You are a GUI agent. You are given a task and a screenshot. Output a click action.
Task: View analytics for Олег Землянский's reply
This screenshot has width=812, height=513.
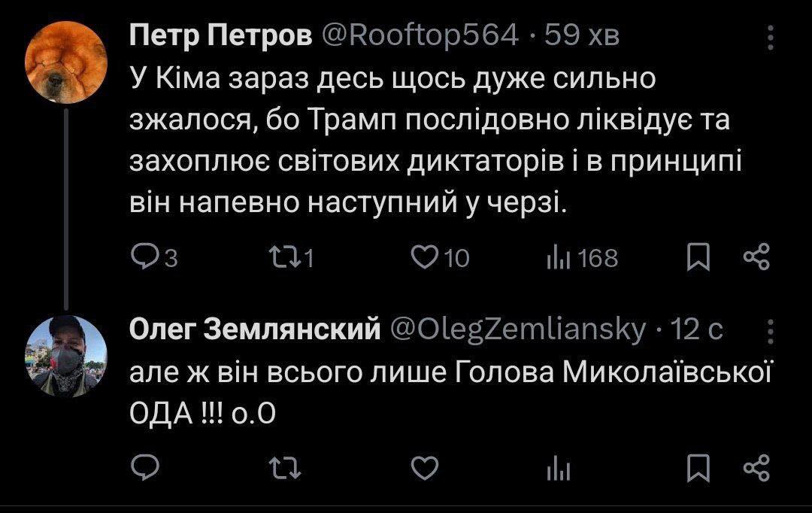point(557,469)
